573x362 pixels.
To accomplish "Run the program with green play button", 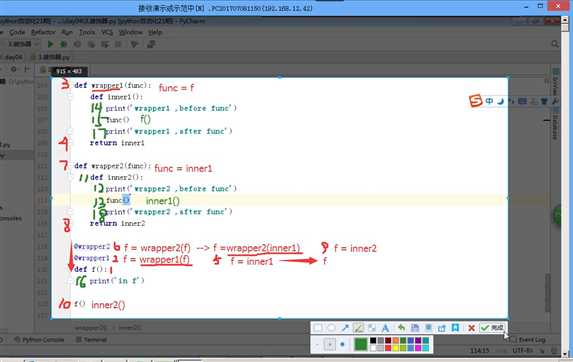I will pyautogui.click(x=50, y=44).
